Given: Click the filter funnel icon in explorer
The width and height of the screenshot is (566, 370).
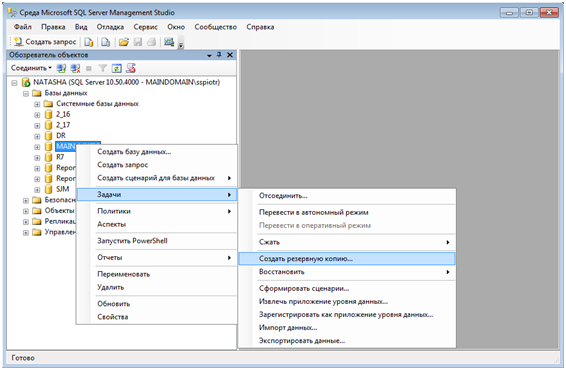Looking at the screenshot, I should tap(103, 68).
